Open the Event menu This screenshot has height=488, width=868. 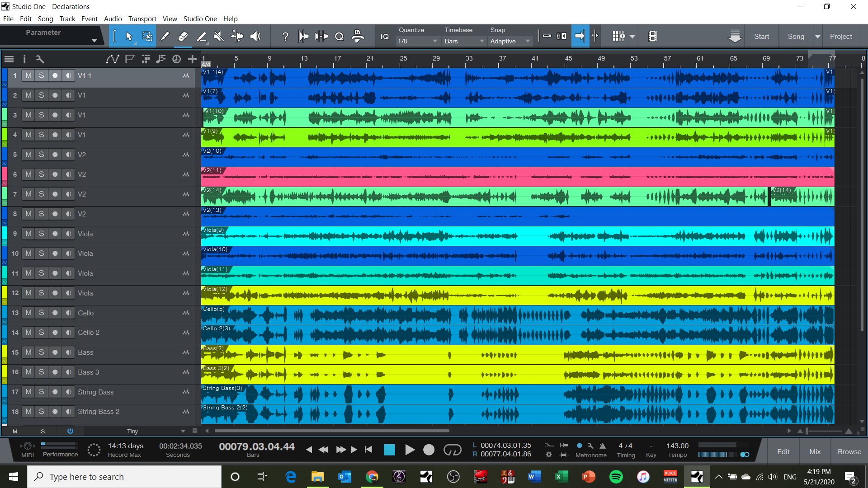[89, 19]
